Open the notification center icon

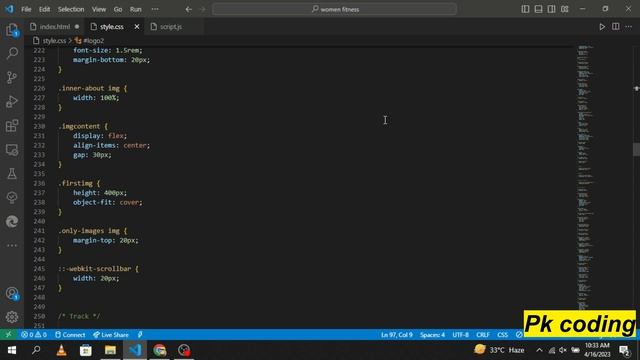(x=624, y=350)
